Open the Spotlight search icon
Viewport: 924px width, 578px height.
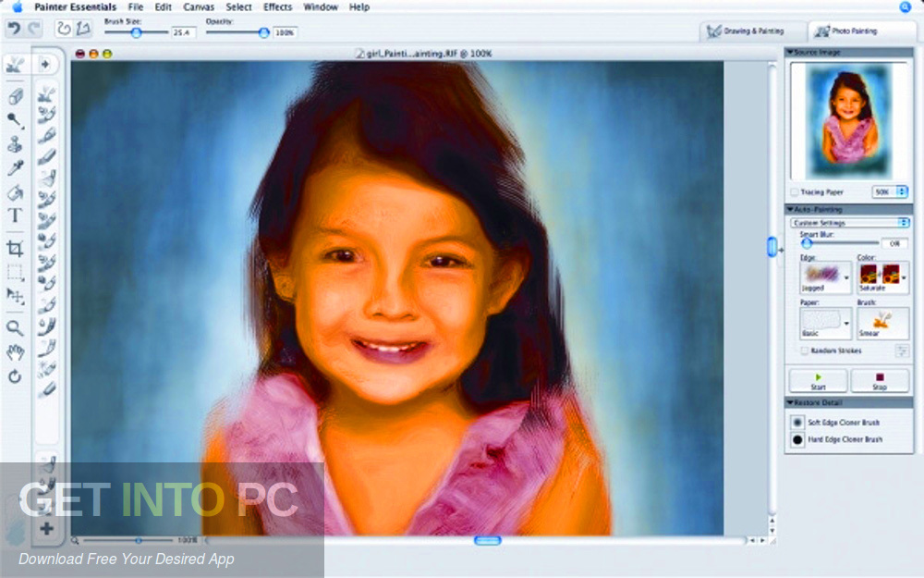[906, 7]
